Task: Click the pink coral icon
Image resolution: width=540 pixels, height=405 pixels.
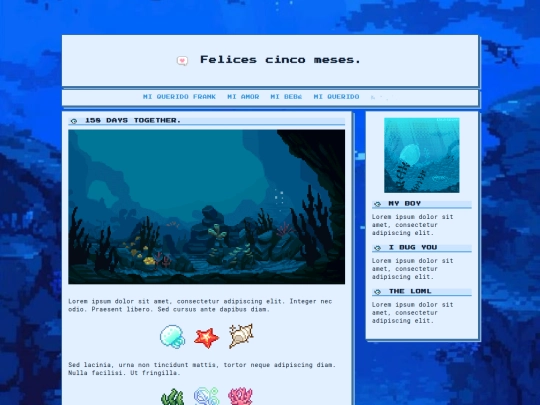Action: pos(240,396)
